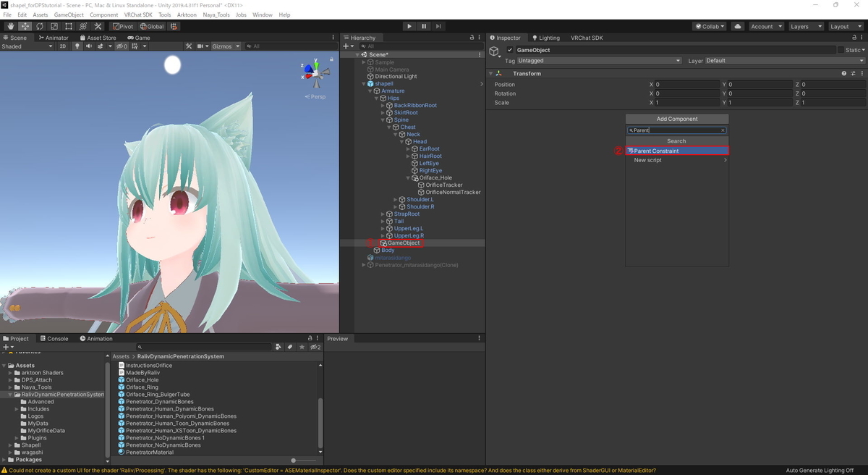Screen dimensions: 868x475
Task: Select the Scale tool
Action: (54, 26)
